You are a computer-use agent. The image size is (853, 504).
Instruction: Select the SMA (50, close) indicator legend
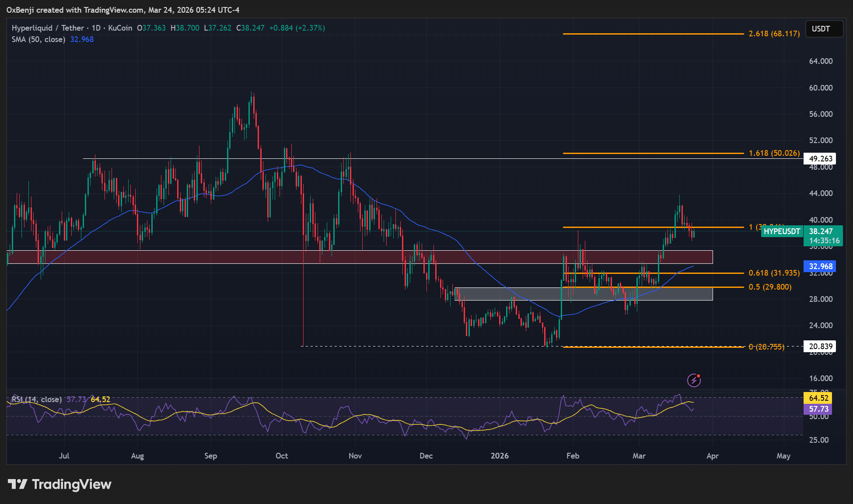(38, 39)
